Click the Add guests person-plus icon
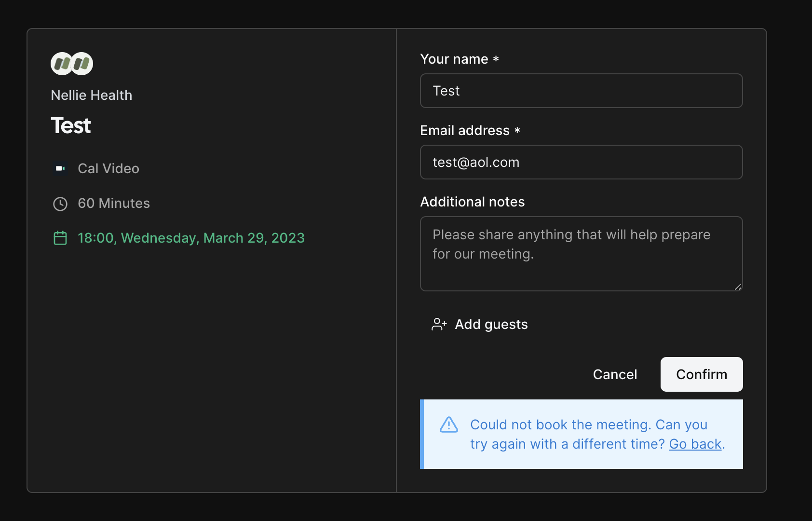812x521 pixels. click(438, 324)
